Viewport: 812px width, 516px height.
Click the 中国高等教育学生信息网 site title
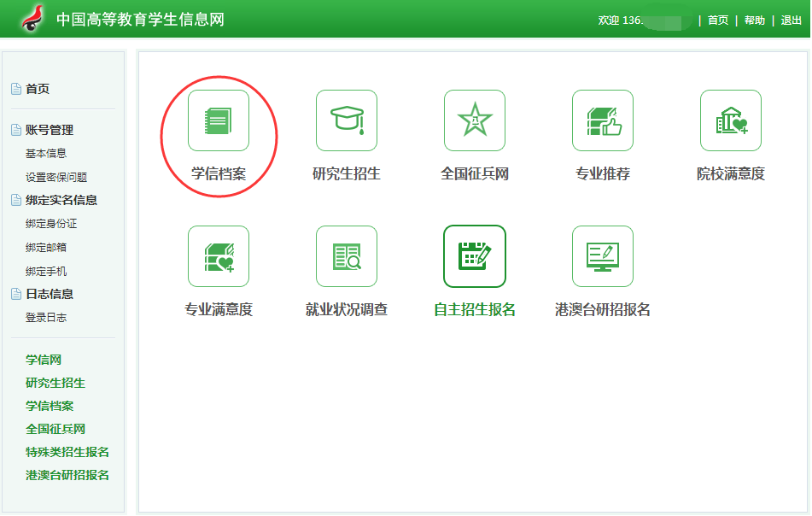point(140,20)
